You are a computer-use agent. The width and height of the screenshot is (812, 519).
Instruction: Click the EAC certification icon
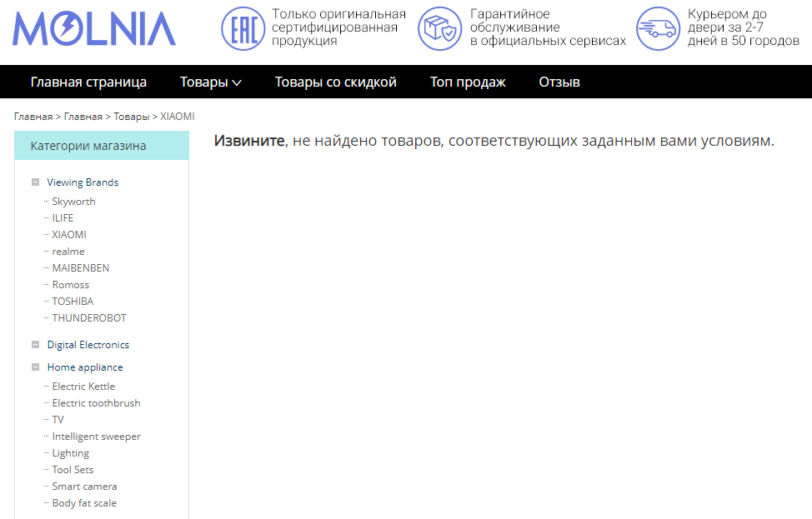pyautogui.click(x=243, y=28)
